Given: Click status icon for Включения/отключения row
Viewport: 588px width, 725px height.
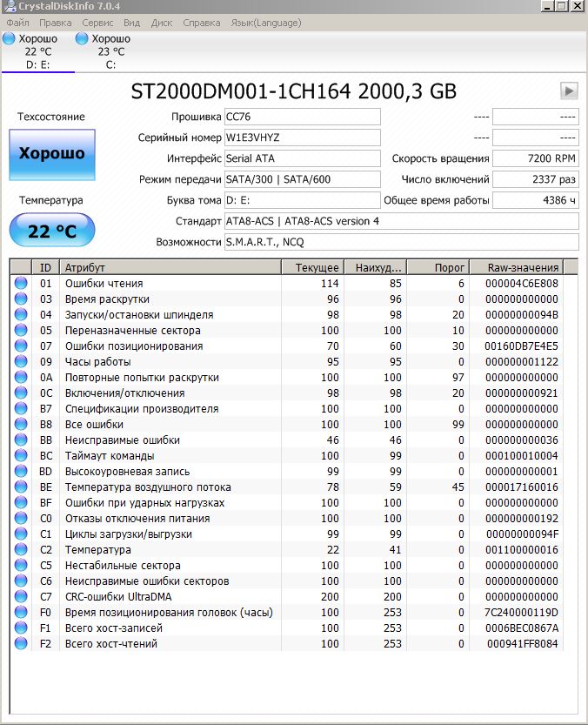Looking at the screenshot, I should [x=21, y=393].
